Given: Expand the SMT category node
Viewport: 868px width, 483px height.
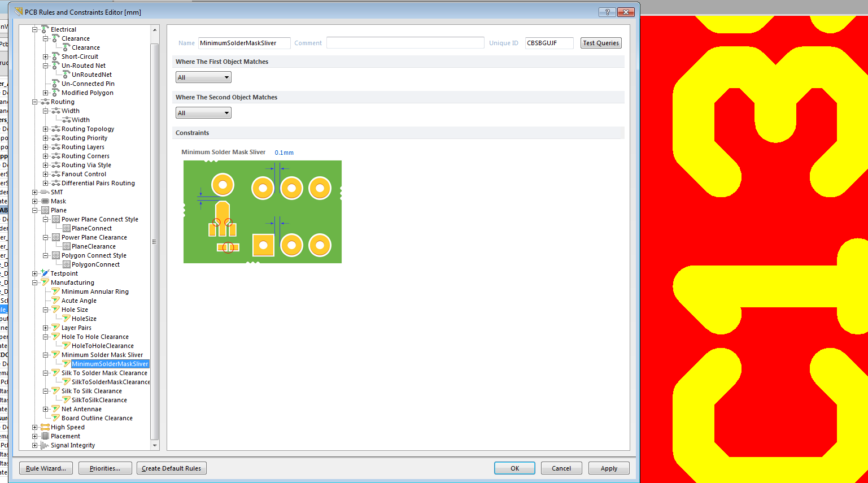Looking at the screenshot, I should coord(35,192).
